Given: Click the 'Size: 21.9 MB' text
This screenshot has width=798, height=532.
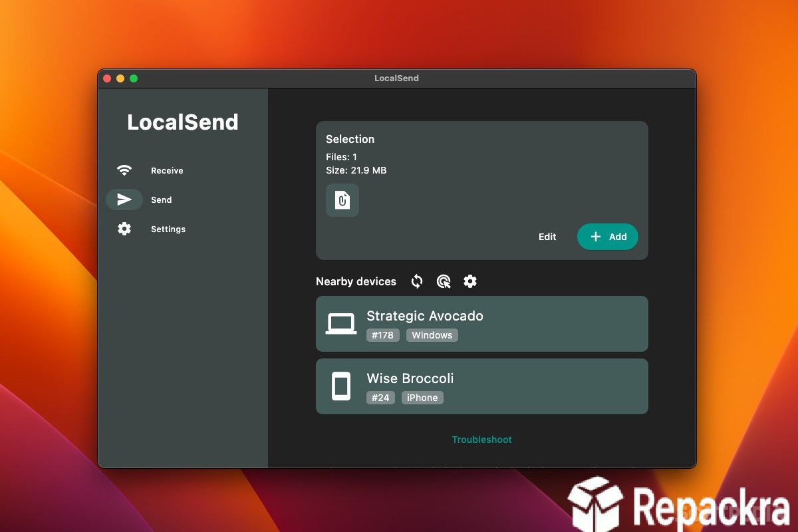Looking at the screenshot, I should [x=356, y=170].
